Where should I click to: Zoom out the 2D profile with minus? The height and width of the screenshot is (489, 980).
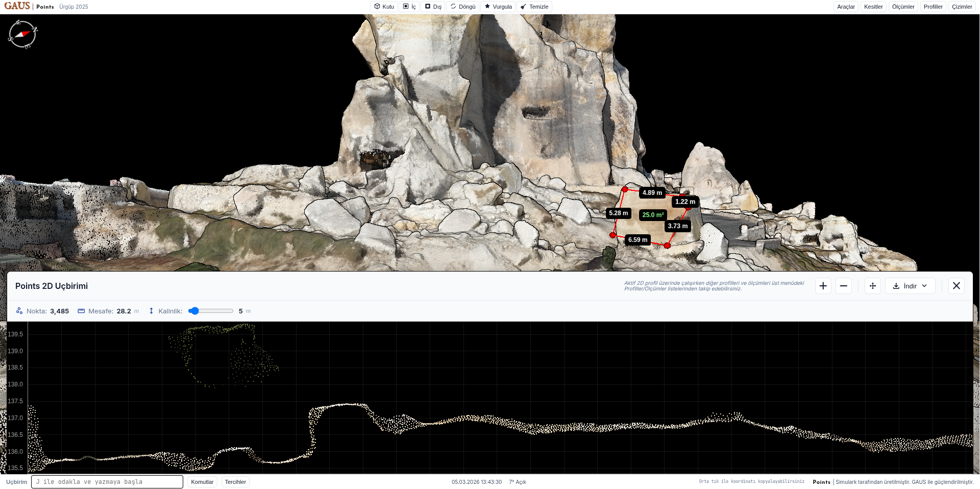tap(844, 286)
